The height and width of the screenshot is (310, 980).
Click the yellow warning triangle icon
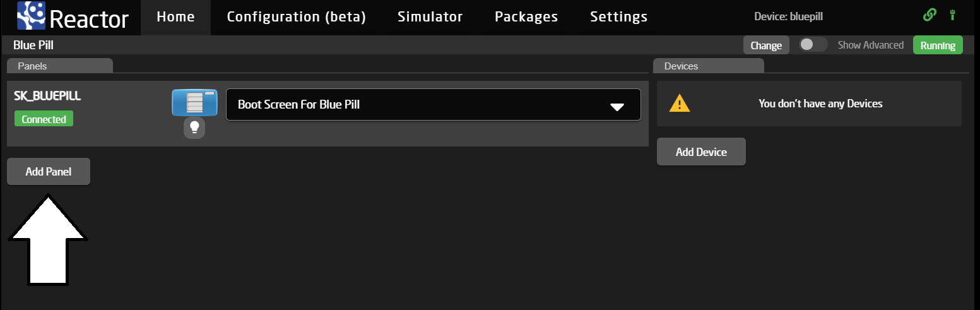point(680,103)
